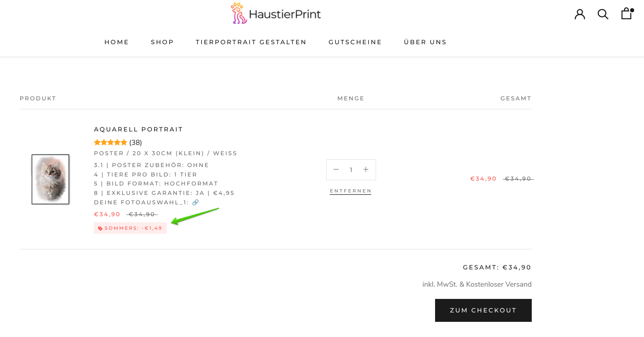Click the review count (38)

(x=136, y=142)
